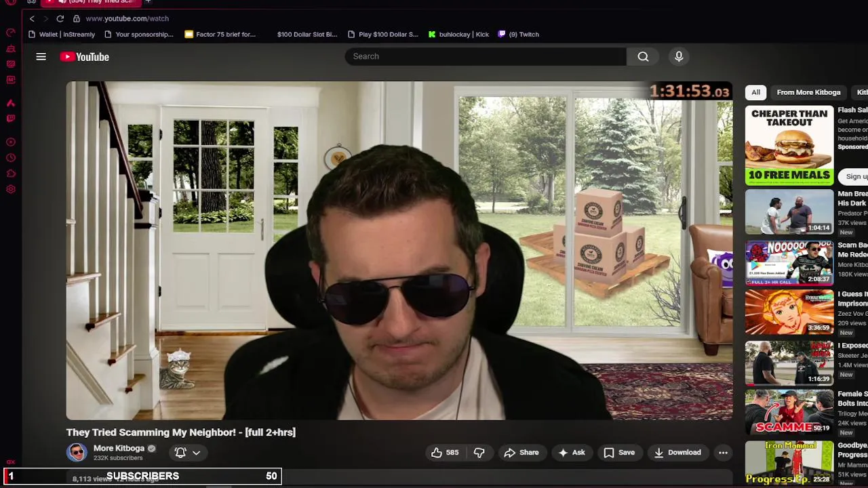Click the YouTube logo

coord(85,57)
